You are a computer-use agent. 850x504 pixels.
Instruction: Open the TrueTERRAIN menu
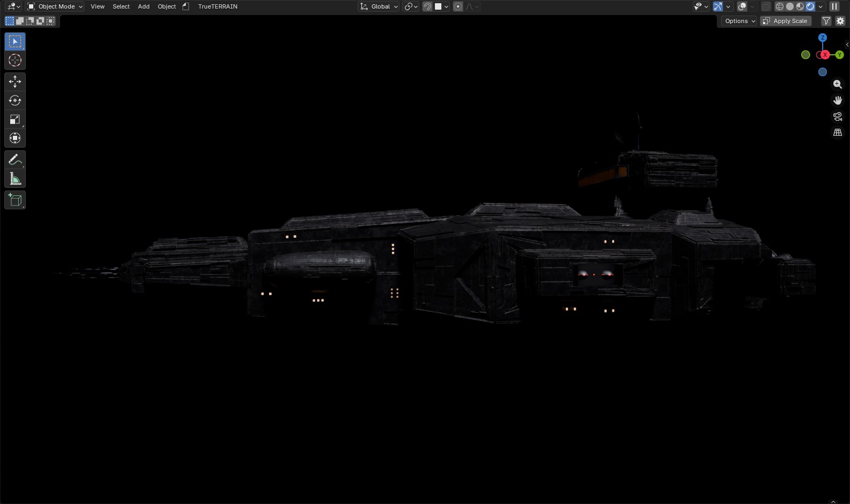(x=217, y=6)
